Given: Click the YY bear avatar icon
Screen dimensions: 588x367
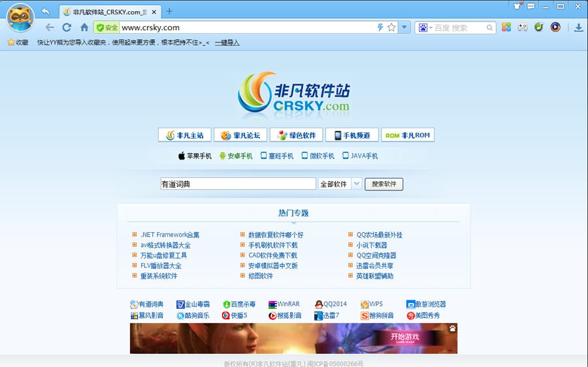Looking at the screenshot, I should pos(20,17).
